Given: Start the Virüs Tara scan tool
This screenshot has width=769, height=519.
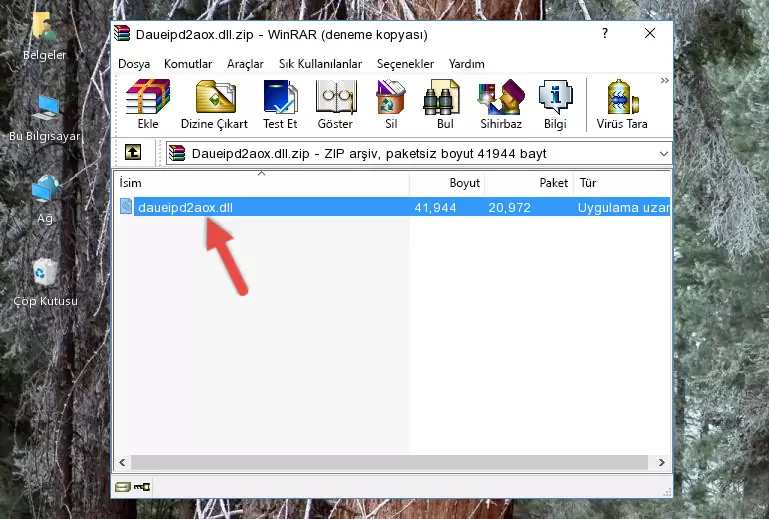Looking at the screenshot, I should 622,104.
